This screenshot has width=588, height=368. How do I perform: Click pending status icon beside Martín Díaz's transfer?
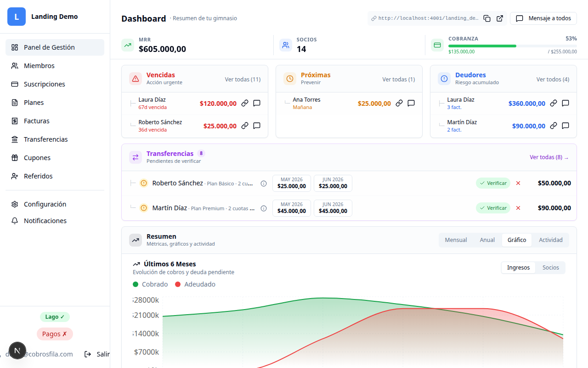point(143,208)
